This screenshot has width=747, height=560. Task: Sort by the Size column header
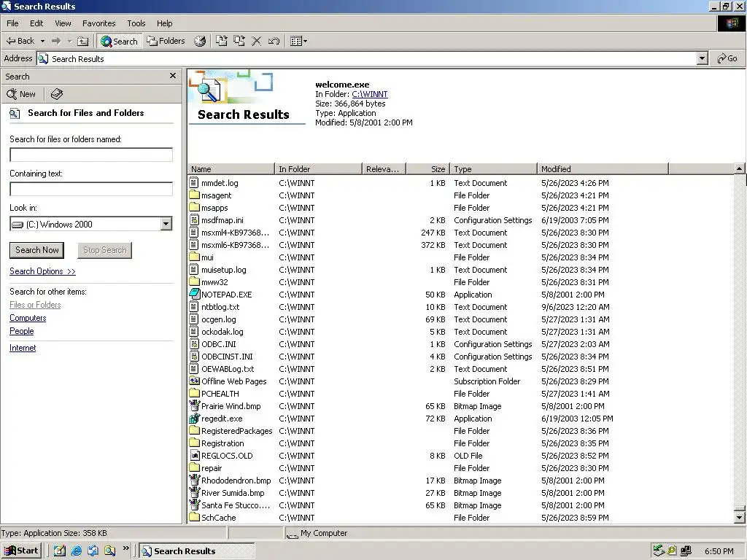pos(427,169)
